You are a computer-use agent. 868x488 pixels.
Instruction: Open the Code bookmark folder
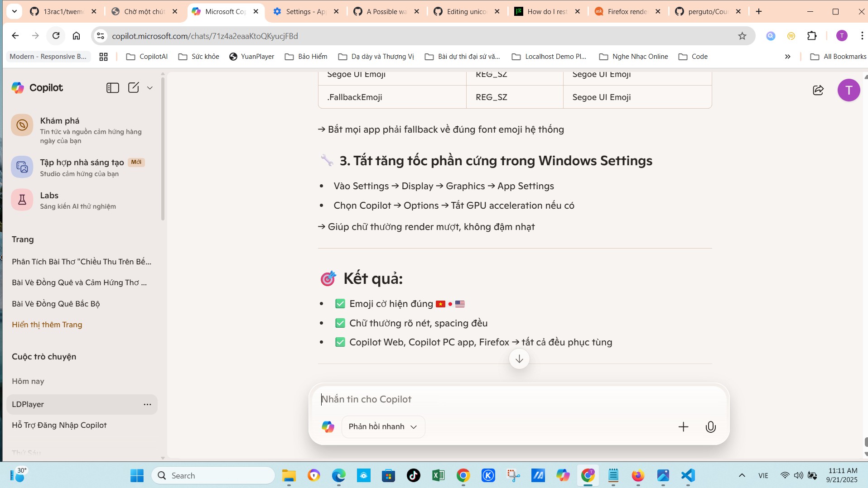tap(693, 57)
